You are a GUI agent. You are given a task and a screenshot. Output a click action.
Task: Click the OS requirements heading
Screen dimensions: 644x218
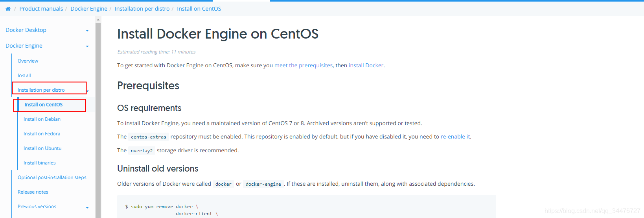click(149, 108)
